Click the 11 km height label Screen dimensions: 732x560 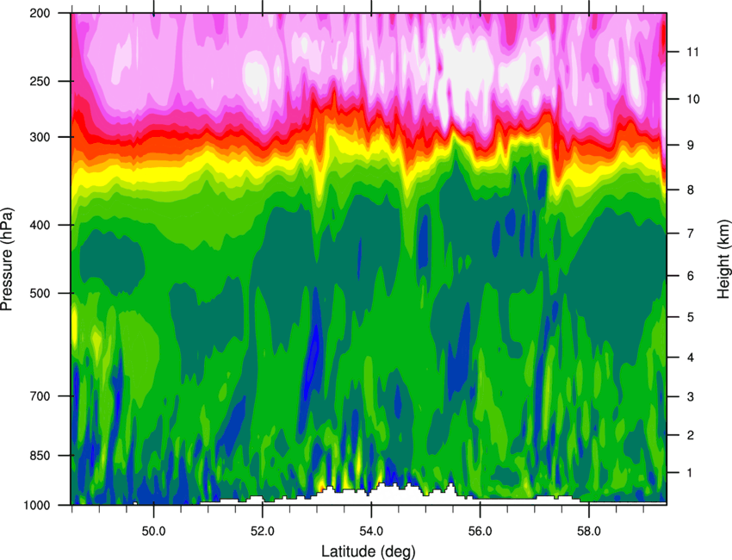[692, 52]
